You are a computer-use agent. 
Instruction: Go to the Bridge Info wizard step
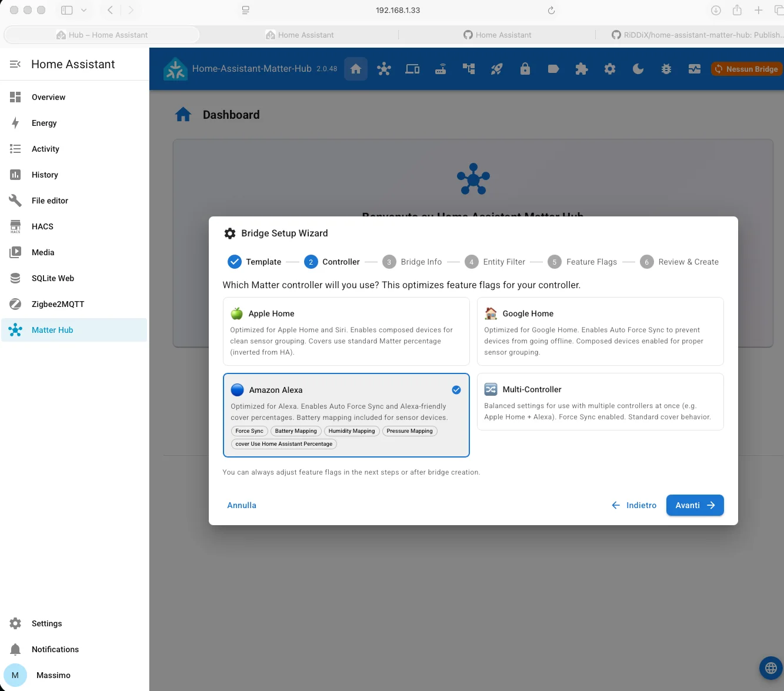[412, 262]
